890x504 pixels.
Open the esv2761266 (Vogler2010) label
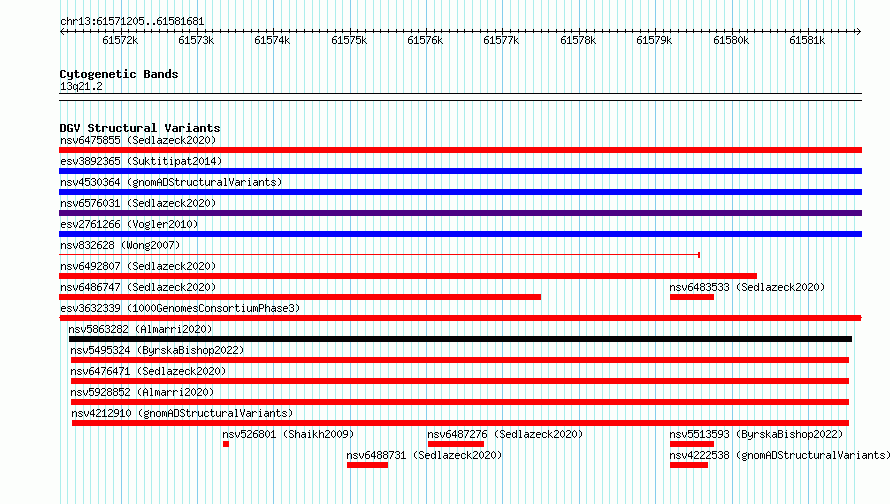click(129, 224)
